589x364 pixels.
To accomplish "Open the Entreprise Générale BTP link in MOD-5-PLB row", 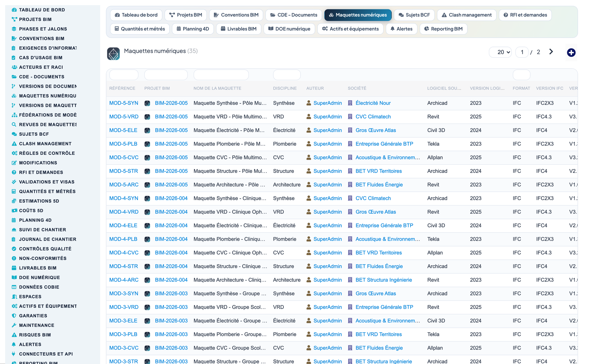I will [384, 144].
